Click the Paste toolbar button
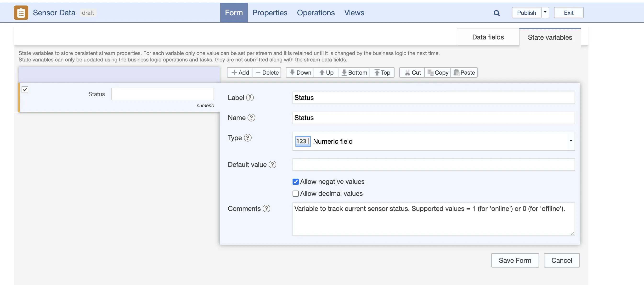This screenshot has width=644, height=285. point(464,73)
